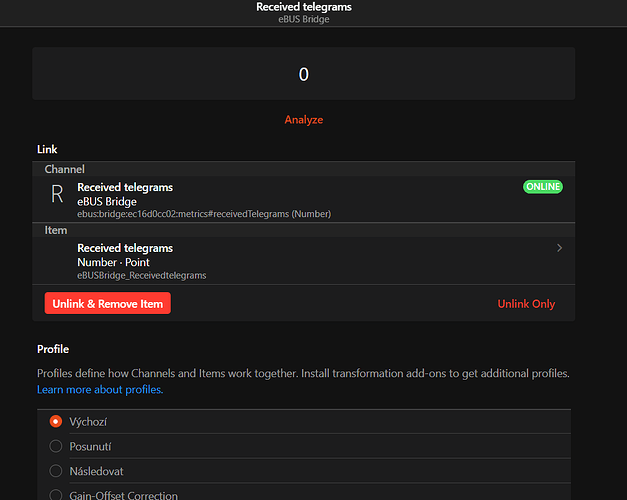The image size is (627, 500).
Task: Click the Item section header
Action: click(x=56, y=230)
